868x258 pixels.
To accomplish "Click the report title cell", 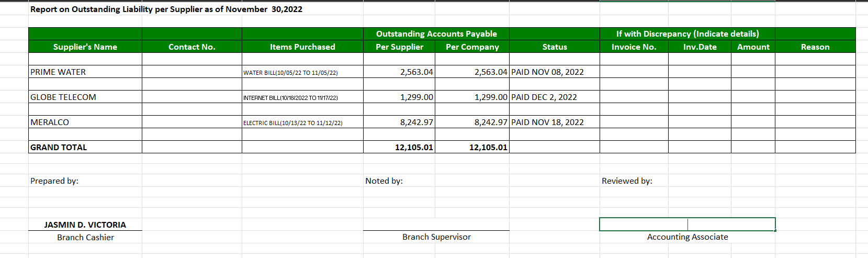I will click(x=166, y=9).
